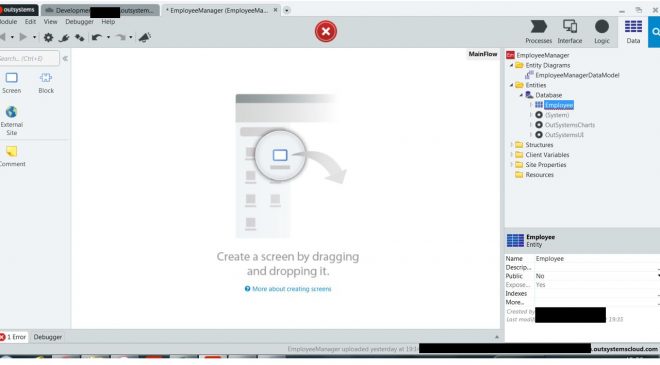The width and height of the screenshot is (660, 365).
Task: Open the Processes layer icon
Action: coord(538,27)
